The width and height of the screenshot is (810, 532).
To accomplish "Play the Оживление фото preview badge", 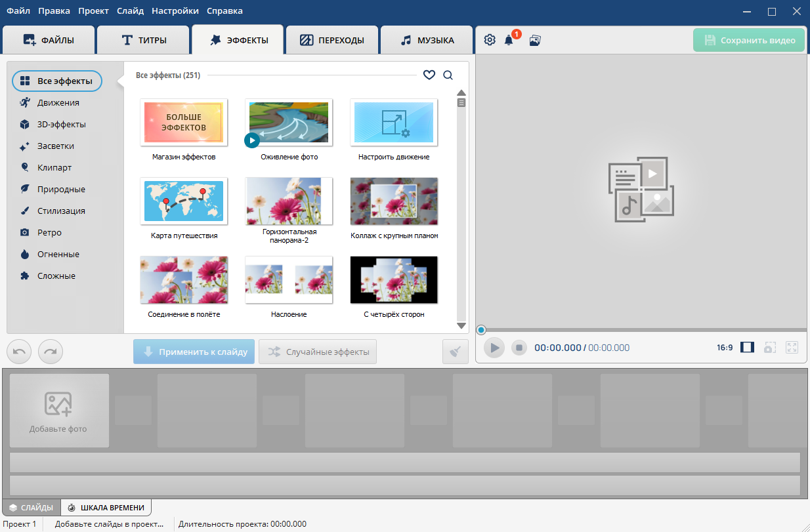I will [251, 140].
